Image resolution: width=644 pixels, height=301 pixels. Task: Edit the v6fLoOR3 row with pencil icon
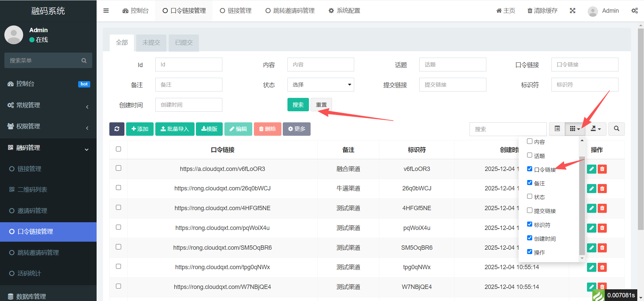pos(591,169)
